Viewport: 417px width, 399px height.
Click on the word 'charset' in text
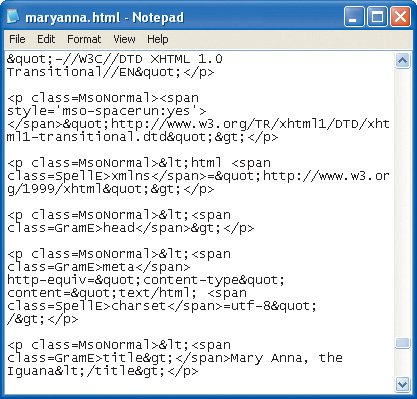(x=138, y=306)
